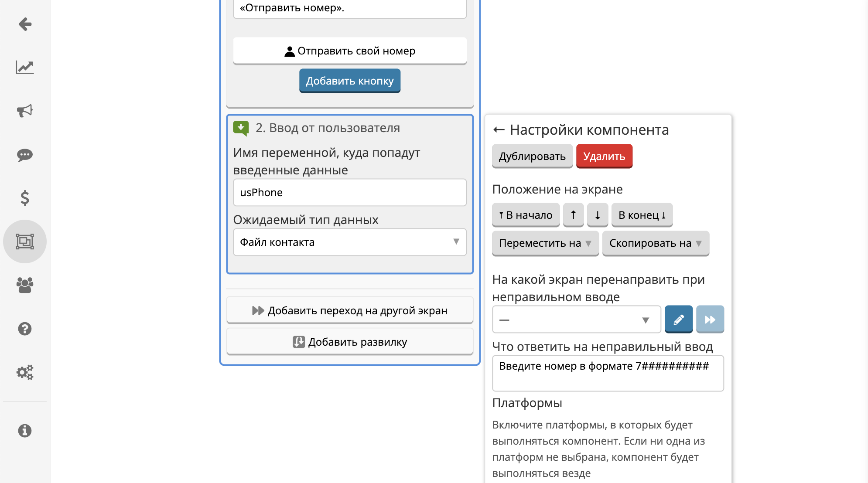Click the Отправить свой номер button
This screenshot has width=868, height=483.
[x=350, y=51]
